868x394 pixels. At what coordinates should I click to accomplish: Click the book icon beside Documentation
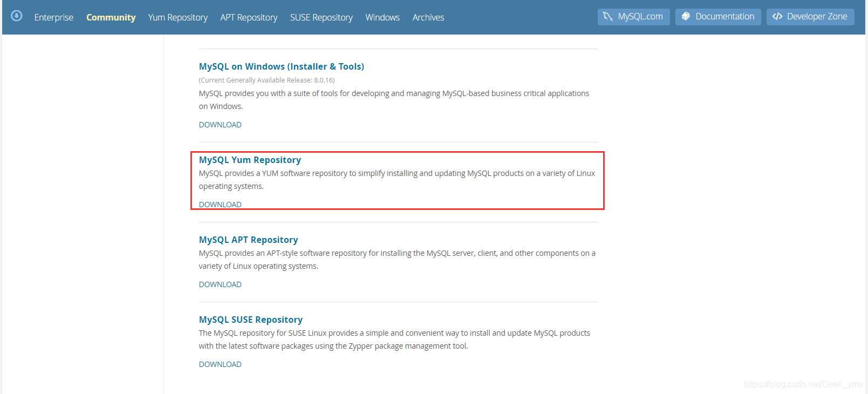pyautogui.click(x=686, y=17)
